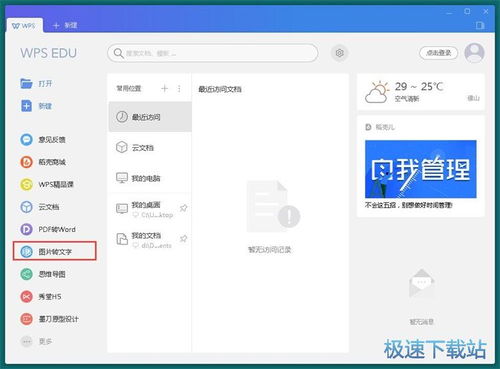Click the 稻壳儿 card header
This screenshot has height=369, width=500.
pos(380,127)
